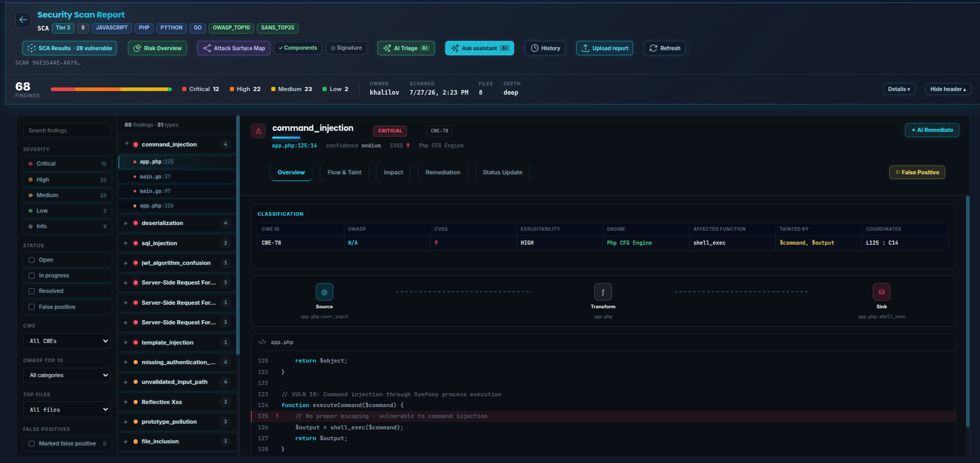Switch to the Flow & Taint tab
Image resolution: width=980 pixels, height=463 pixels.
(344, 172)
